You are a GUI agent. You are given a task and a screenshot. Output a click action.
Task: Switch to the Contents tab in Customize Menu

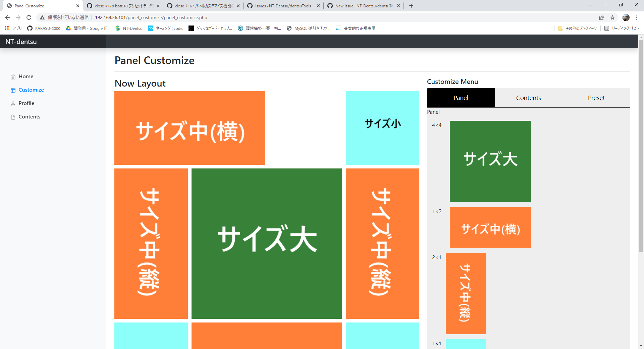[528, 98]
